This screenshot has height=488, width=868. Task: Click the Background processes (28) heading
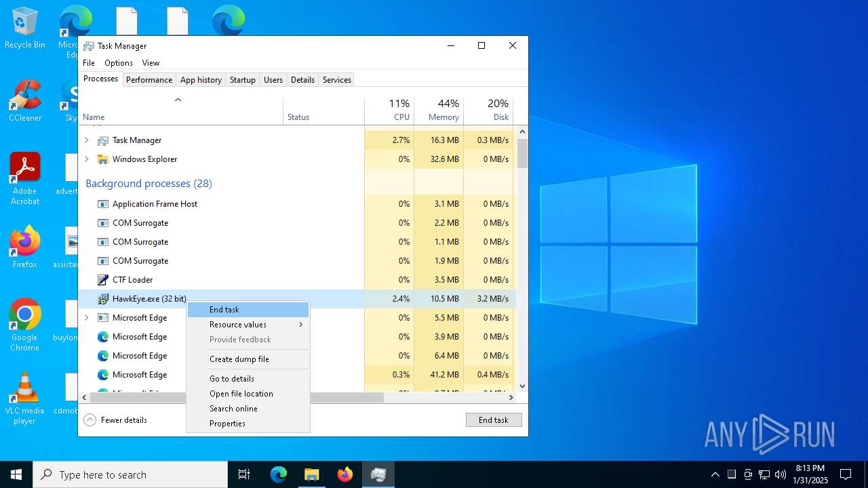(149, 184)
